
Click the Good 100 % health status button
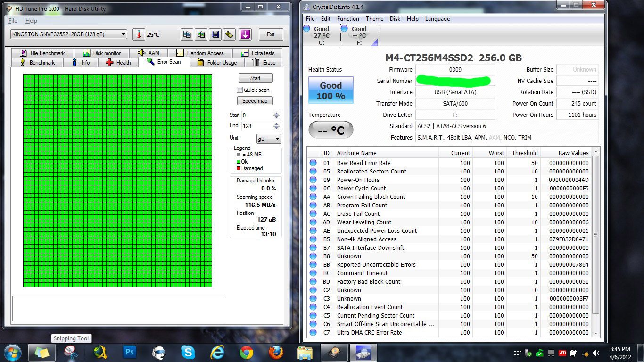coord(330,90)
